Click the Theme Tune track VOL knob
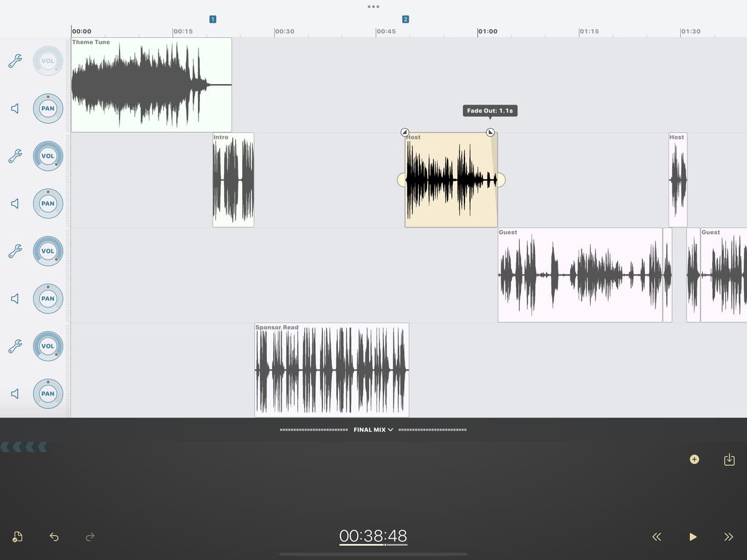 [x=48, y=61]
